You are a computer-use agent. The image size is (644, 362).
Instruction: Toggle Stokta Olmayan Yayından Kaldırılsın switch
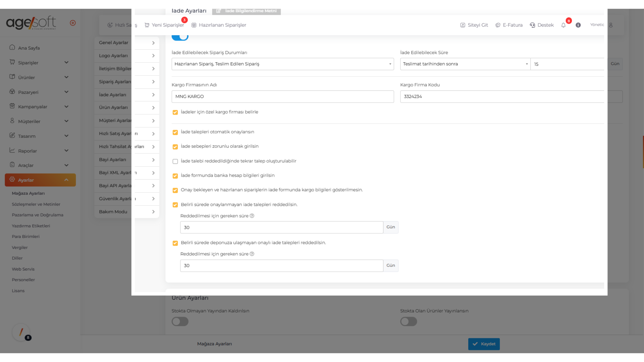pyautogui.click(x=180, y=322)
